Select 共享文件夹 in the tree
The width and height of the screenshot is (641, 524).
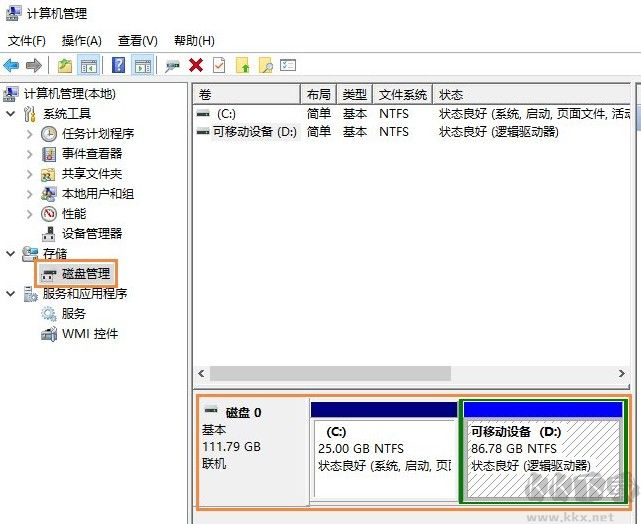[92, 174]
